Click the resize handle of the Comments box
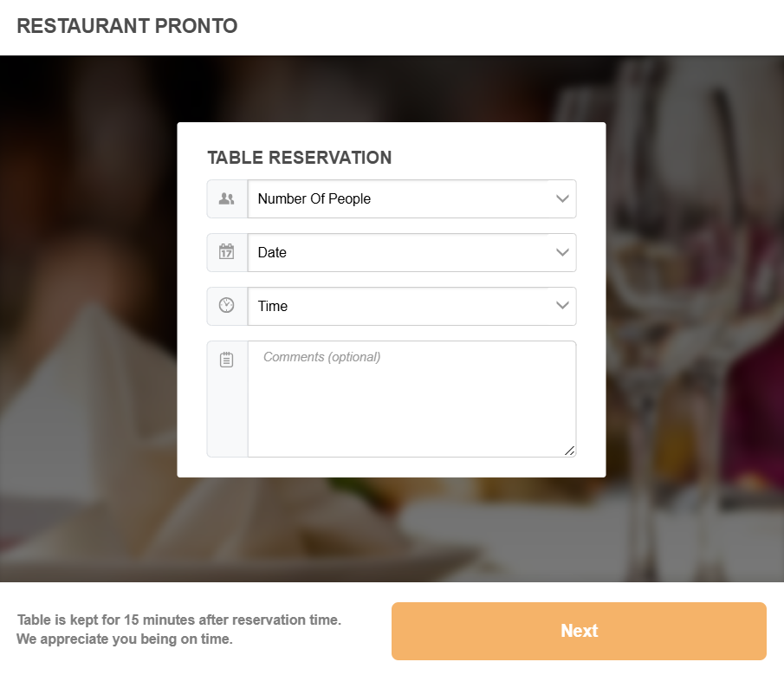 [569, 451]
